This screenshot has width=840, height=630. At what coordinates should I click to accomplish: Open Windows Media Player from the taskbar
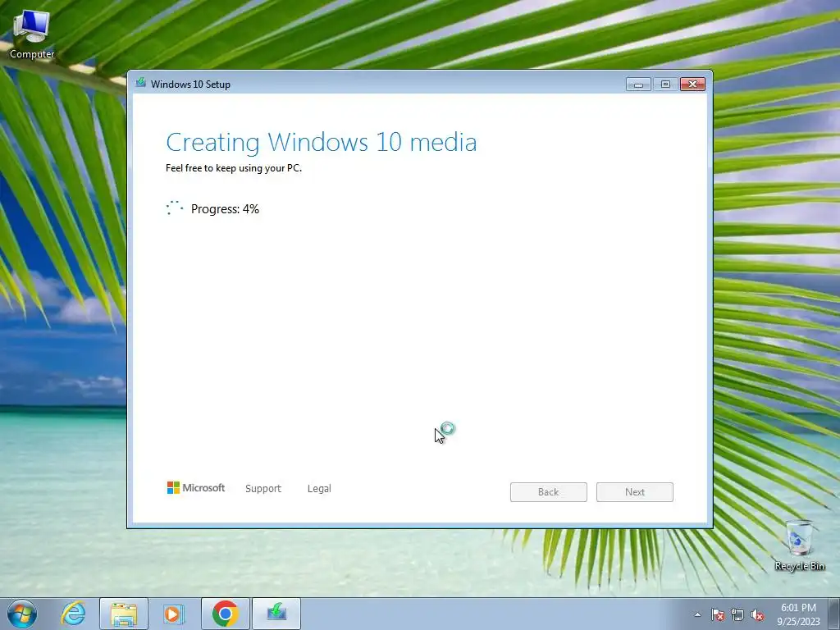(x=174, y=614)
